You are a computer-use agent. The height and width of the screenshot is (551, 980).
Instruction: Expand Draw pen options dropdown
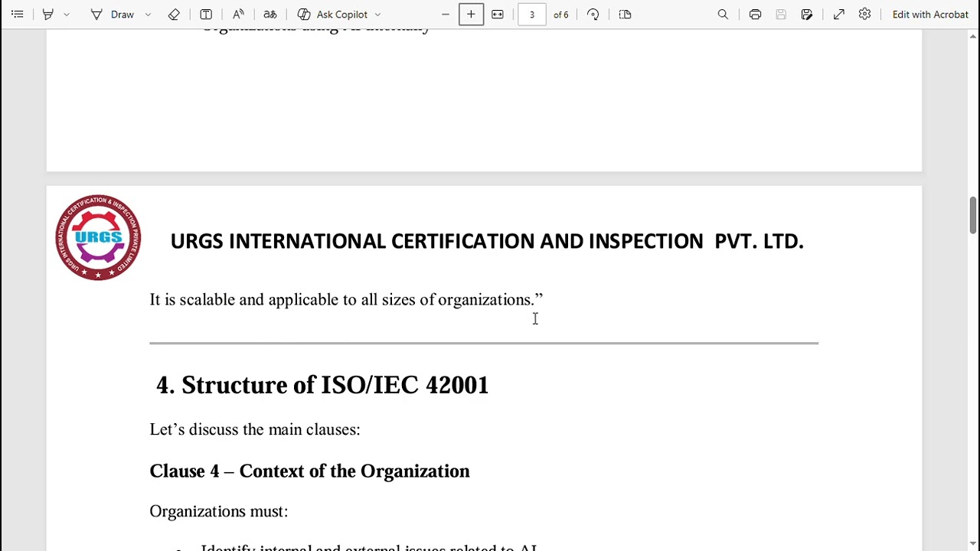(x=148, y=15)
